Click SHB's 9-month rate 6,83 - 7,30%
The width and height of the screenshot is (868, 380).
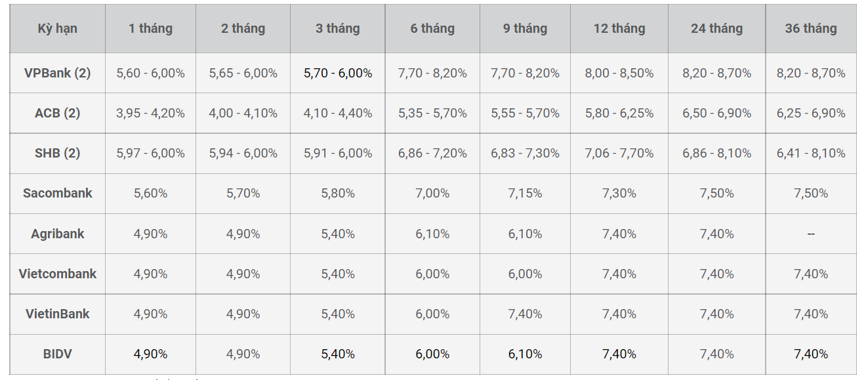(525, 154)
